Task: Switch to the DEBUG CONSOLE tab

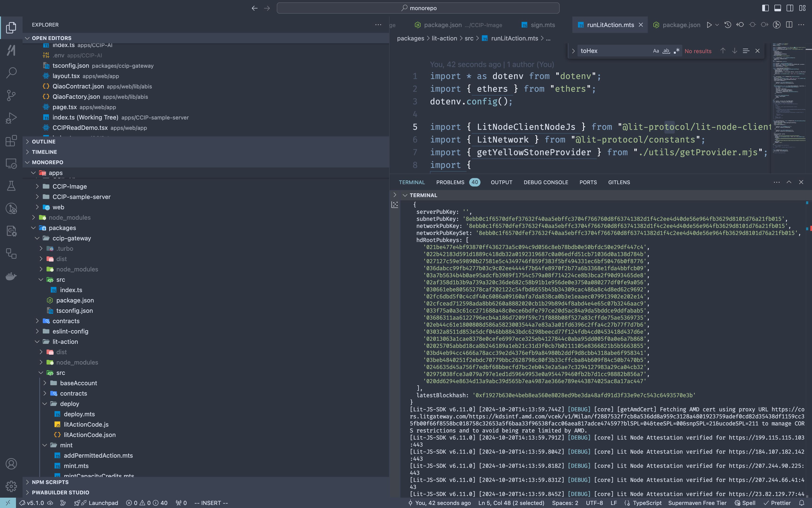Action: click(x=546, y=182)
